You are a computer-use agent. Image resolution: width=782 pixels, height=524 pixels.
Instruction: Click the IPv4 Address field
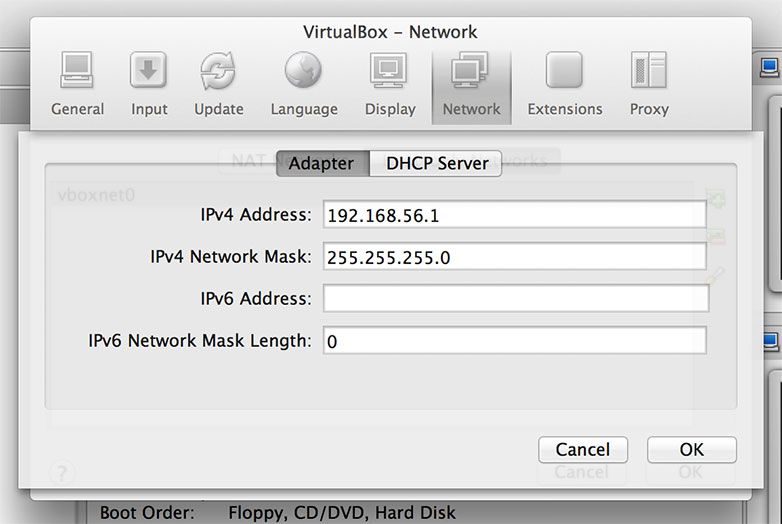514,214
